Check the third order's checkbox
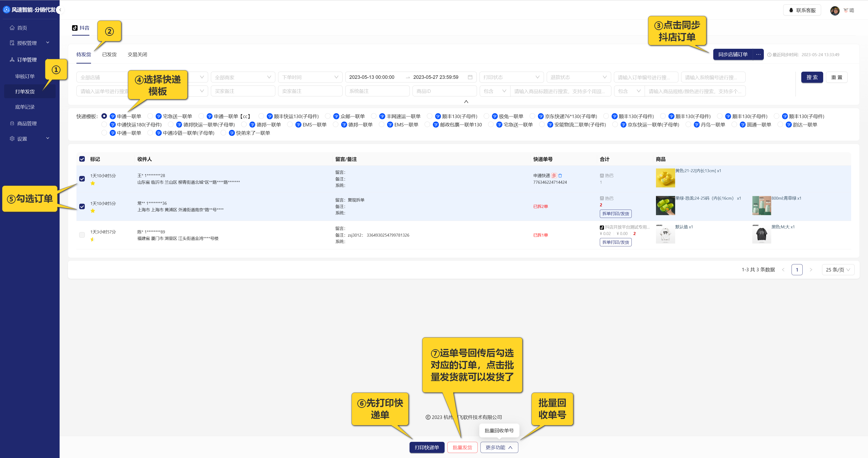Screen dimensions: 868x458 [x=82, y=235]
